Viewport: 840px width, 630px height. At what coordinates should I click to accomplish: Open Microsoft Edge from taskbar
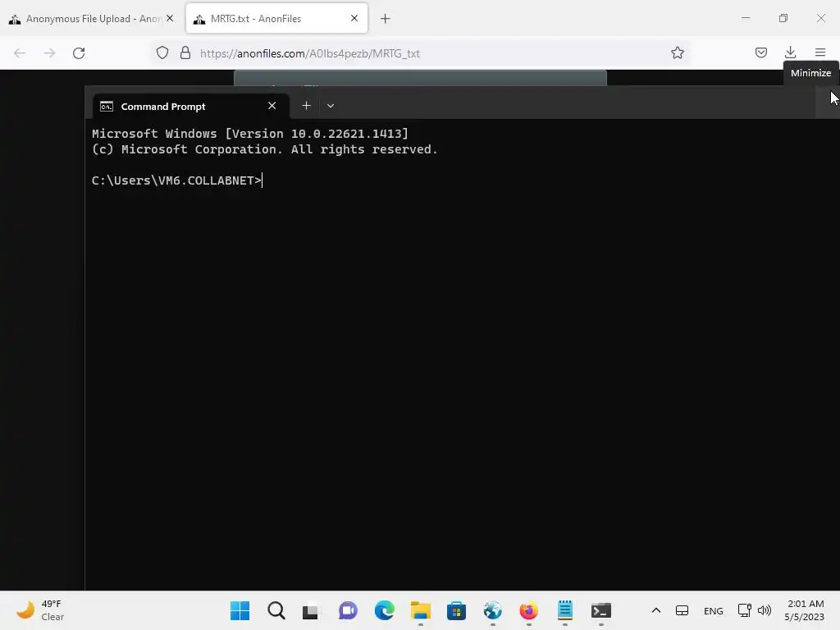[x=384, y=610]
